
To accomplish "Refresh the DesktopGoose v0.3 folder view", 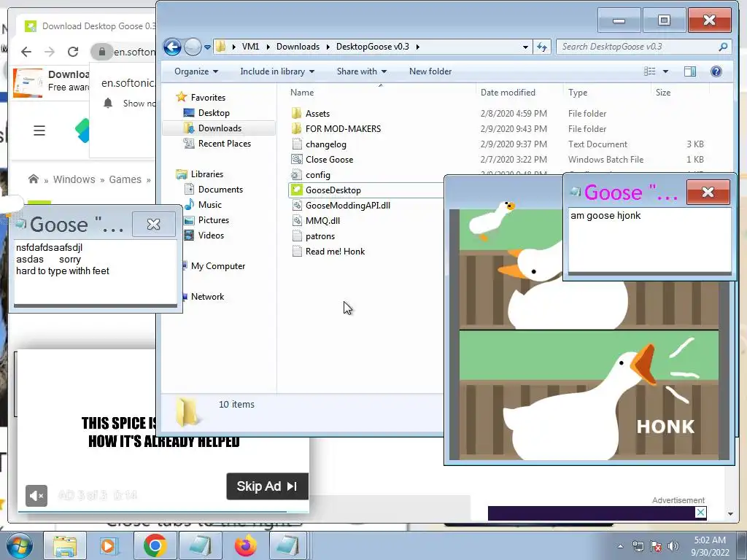I will [542, 47].
